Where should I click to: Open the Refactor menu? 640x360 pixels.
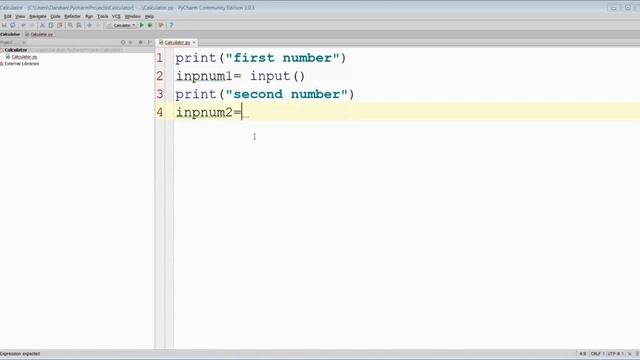click(x=72, y=16)
